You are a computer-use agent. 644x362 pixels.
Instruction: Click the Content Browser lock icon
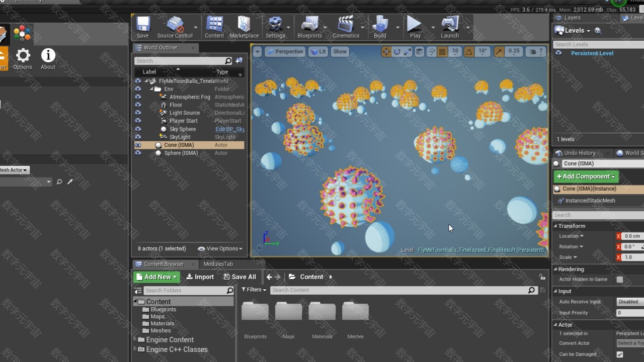[x=542, y=277]
